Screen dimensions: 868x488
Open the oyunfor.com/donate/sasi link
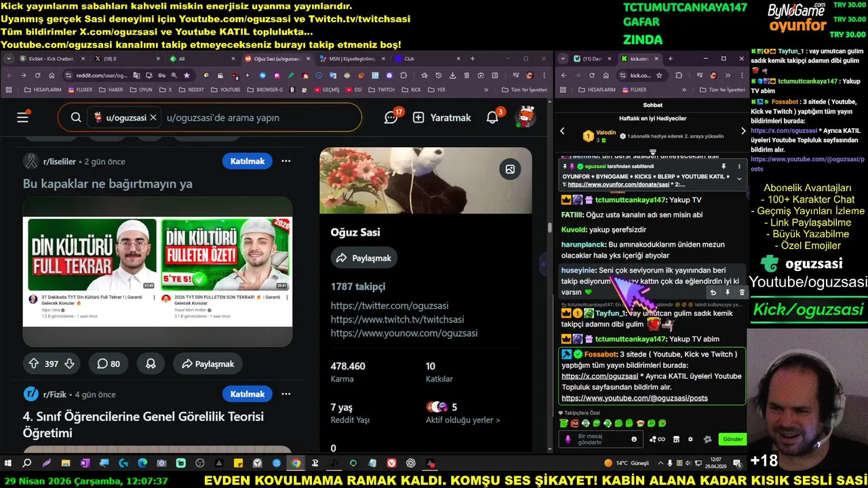pos(619,184)
